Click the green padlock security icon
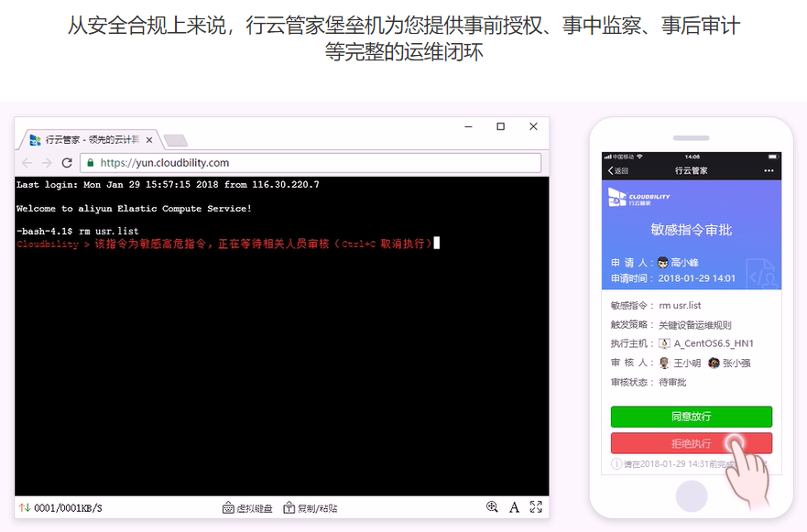This screenshot has height=532, width=807. click(x=90, y=163)
